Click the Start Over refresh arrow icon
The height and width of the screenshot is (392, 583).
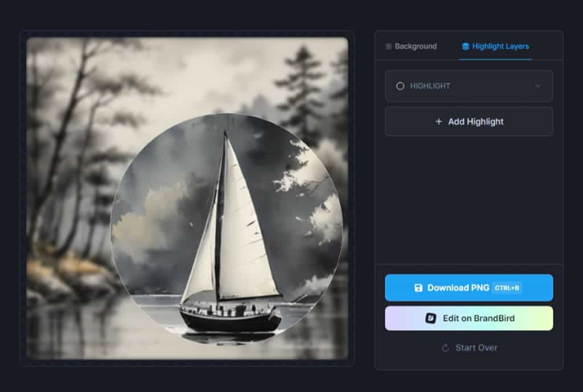point(446,348)
